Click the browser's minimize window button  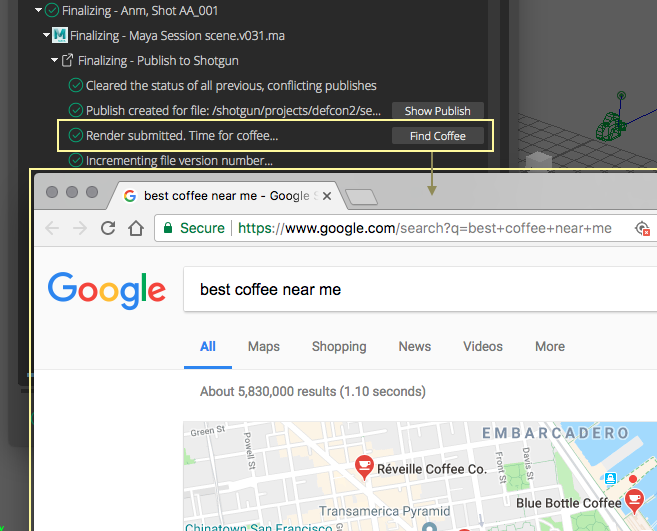pyautogui.click(x=72, y=192)
